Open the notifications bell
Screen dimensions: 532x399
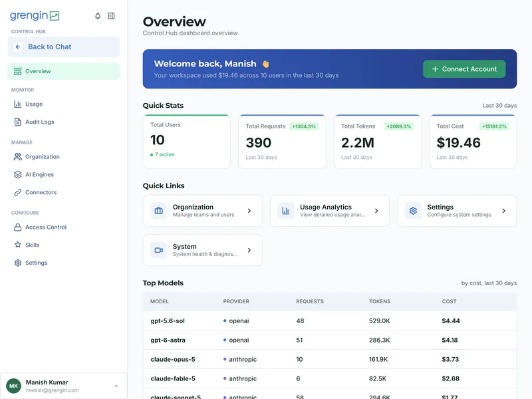coord(98,16)
